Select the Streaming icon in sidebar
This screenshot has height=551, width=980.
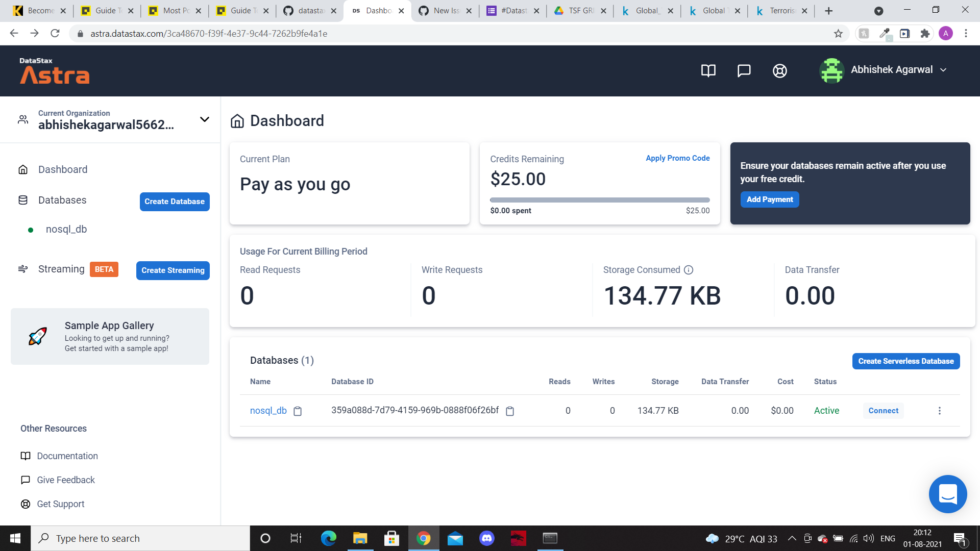click(23, 269)
